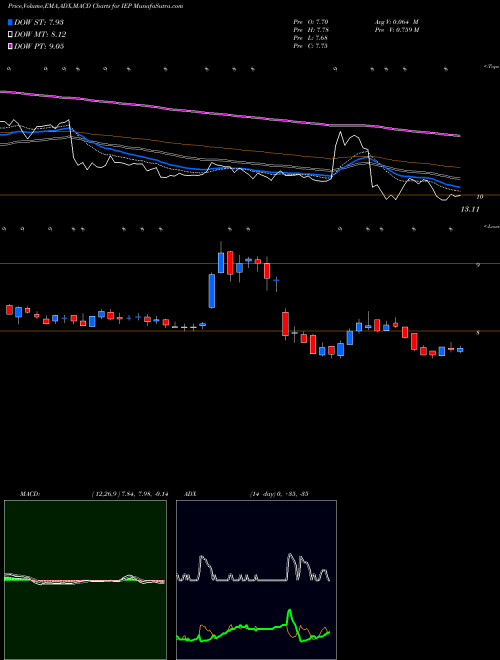Click the last blue candlestick on the right

460,350
